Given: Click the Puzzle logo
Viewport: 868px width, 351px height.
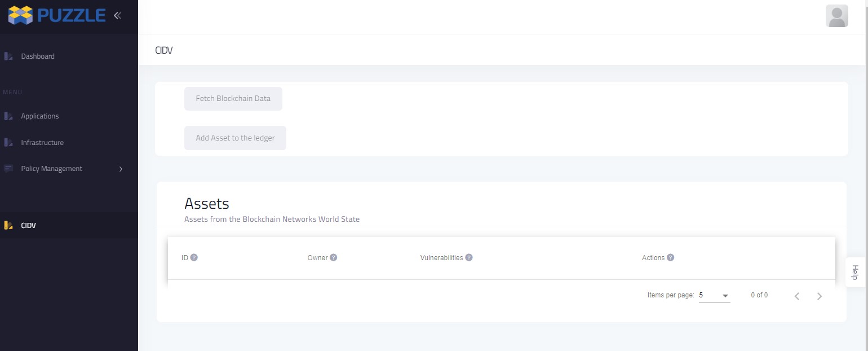Looking at the screenshot, I should coord(57,15).
